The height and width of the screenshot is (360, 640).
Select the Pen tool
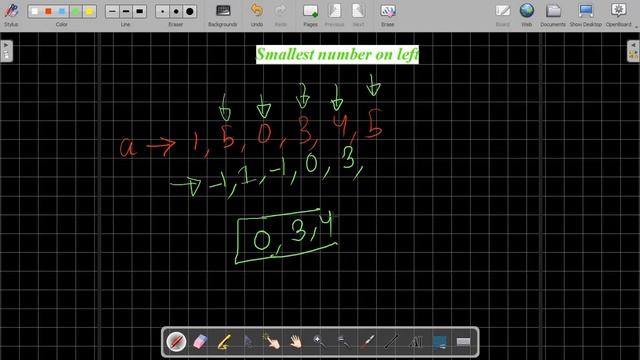(176, 342)
